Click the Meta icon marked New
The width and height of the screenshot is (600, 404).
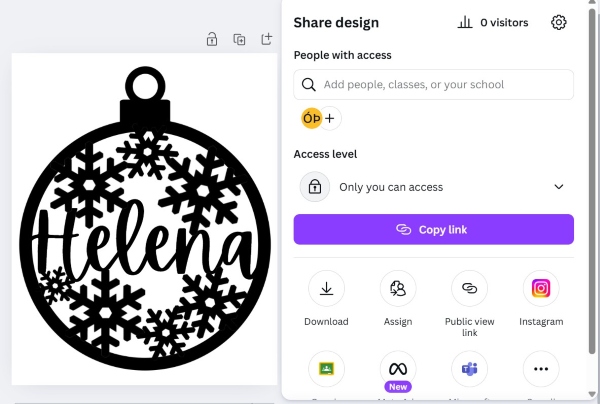coord(398,369)
